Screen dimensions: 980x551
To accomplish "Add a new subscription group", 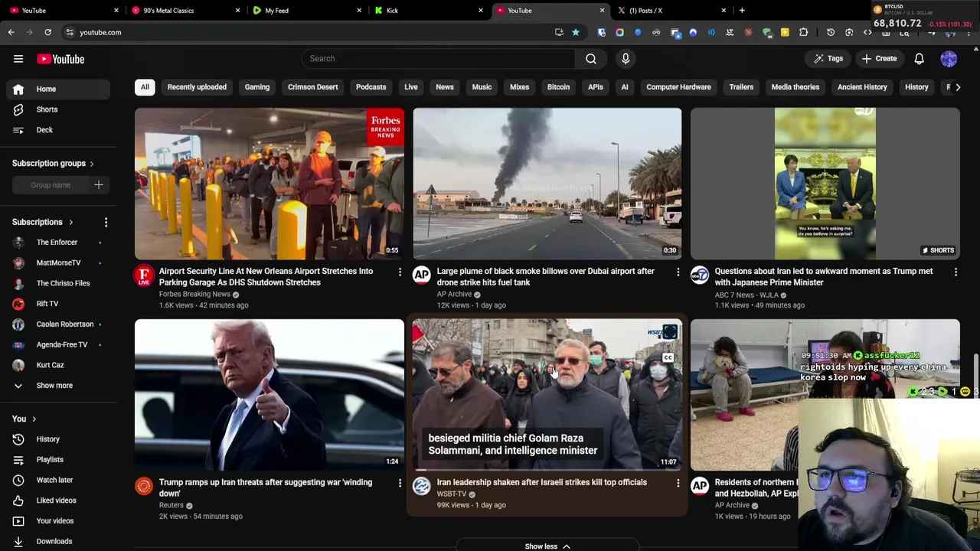I will 98,184.
